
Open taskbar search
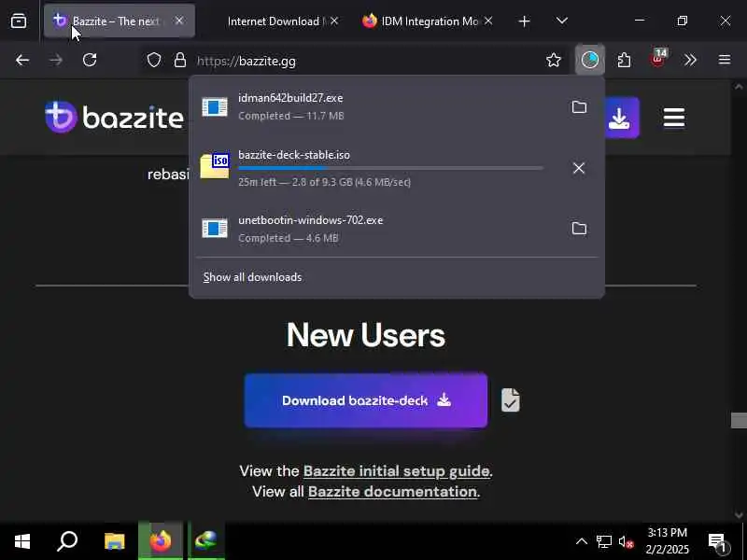coord(67,541)
